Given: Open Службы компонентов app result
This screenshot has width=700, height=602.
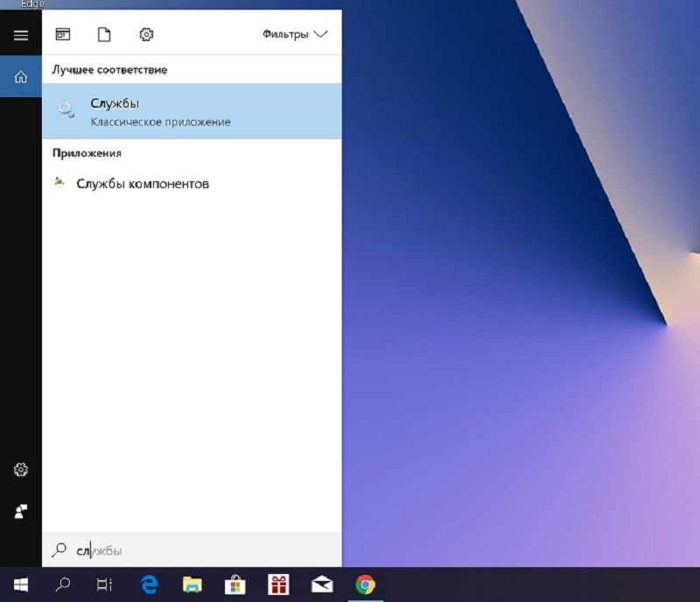Looking at the screenshot, I should point(192,184).
